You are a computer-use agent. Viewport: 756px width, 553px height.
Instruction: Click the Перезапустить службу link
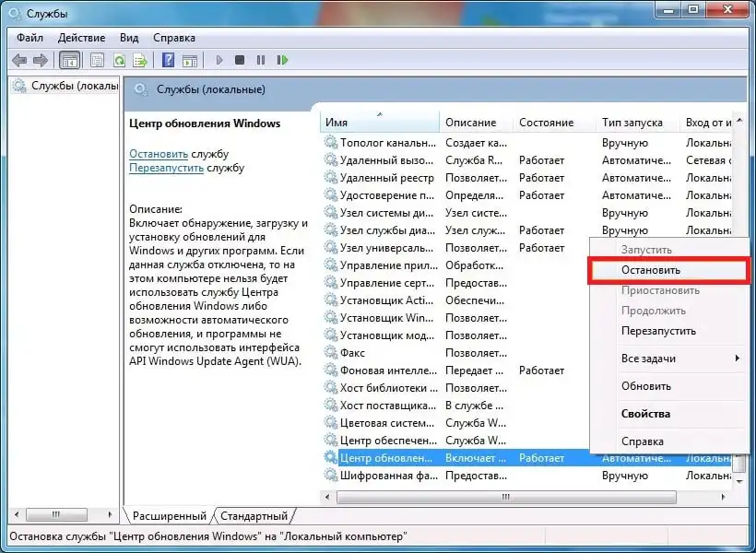(166, 168)
